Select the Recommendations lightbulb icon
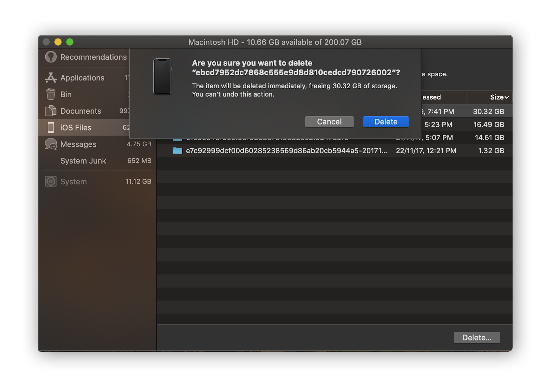 click(x=51, y=57)
